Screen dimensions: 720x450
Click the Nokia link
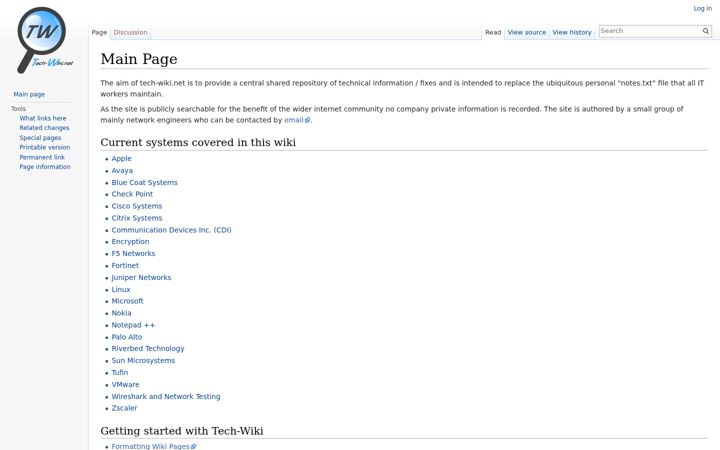121,313
